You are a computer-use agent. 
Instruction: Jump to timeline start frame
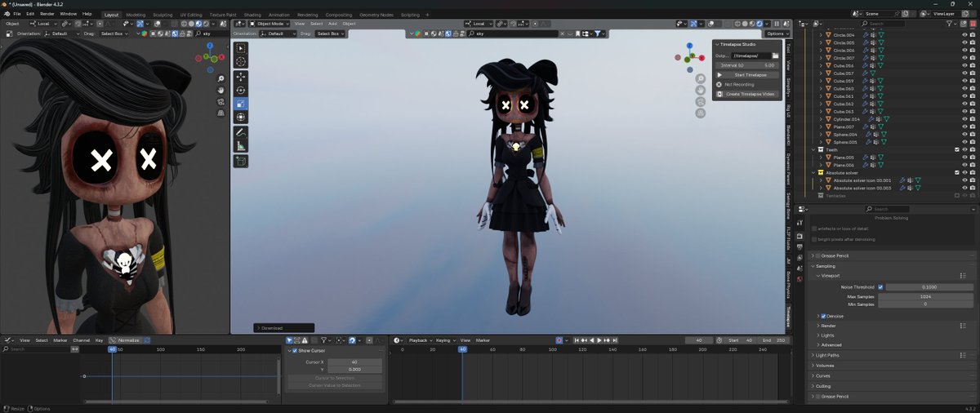577,340
